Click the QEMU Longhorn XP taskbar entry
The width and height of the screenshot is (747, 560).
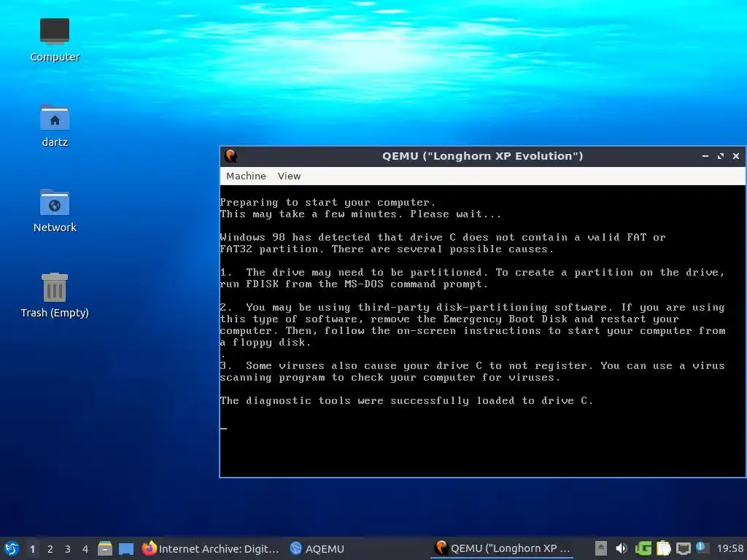coord(502,548)
